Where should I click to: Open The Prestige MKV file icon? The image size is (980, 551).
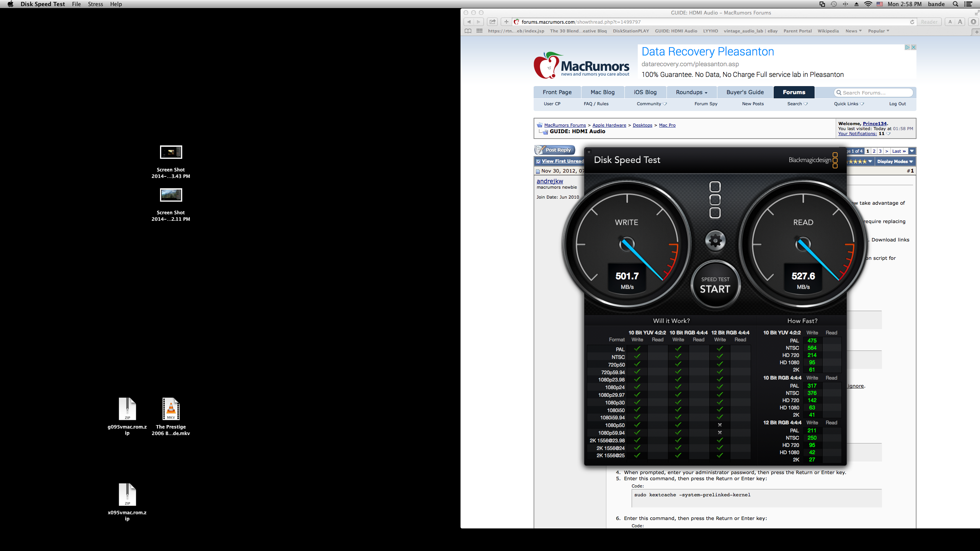pyautogui.click(x=171, y=409)
